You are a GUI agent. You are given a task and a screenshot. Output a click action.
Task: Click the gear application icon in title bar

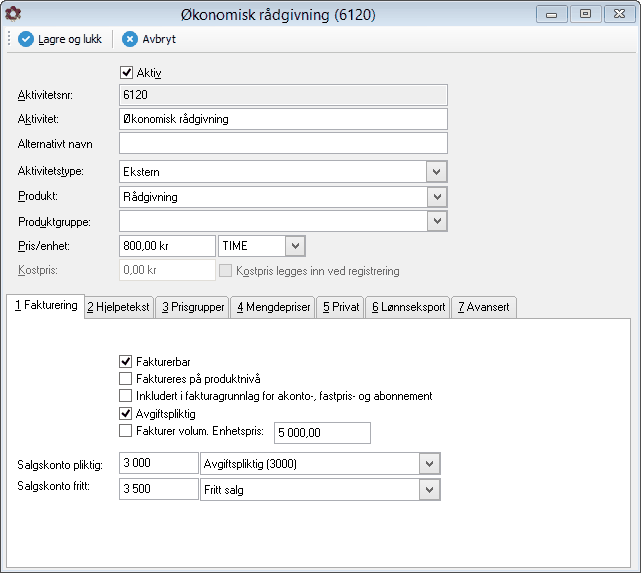[13, 14]
